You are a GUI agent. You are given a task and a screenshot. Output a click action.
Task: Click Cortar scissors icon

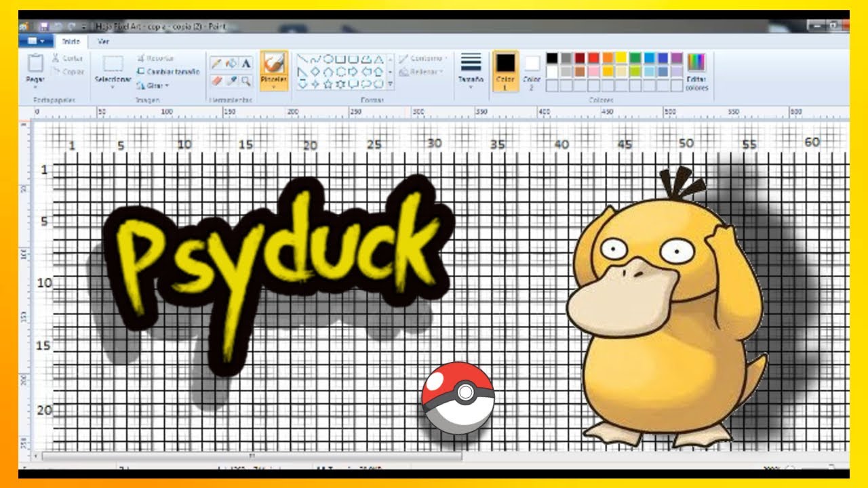(x=56, y=59)
